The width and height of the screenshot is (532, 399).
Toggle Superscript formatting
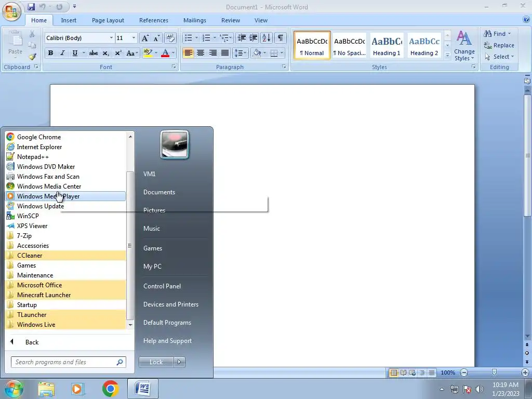pos(118,53)
